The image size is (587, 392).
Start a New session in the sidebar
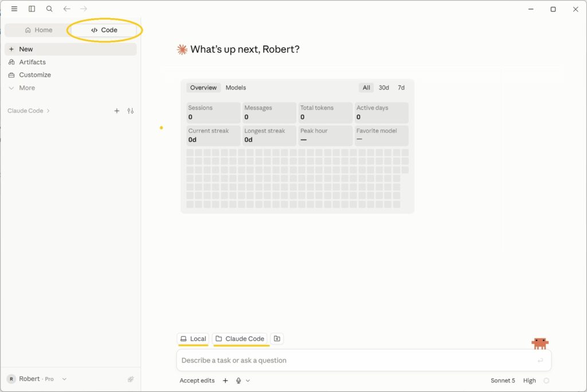71,49
